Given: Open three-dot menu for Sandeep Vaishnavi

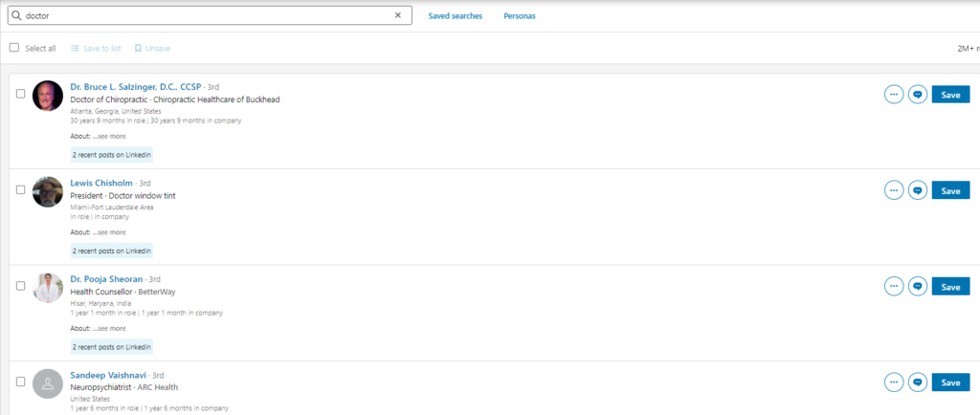Looking at the screenshot, I should point(893,382).
